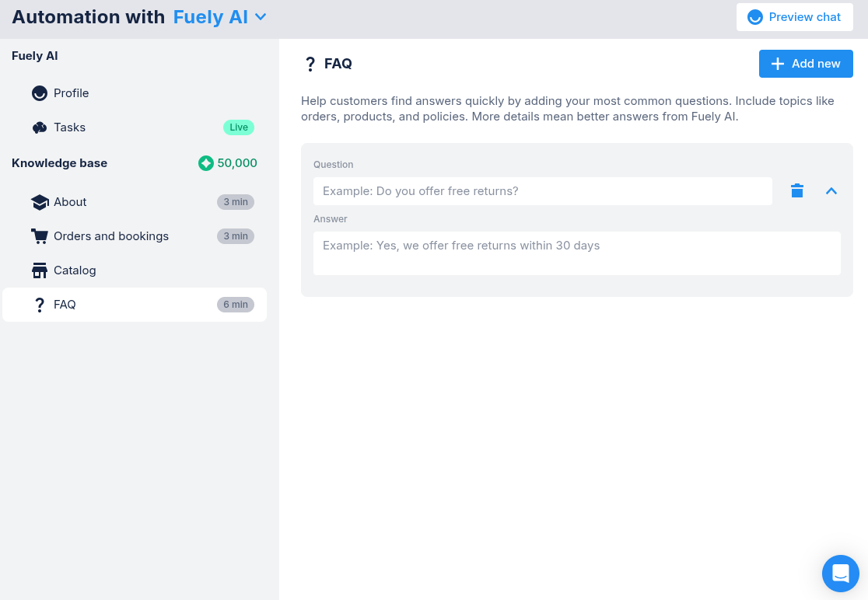868x600 pixels.
Task: Click the 50,000 credits counter
Action: tap(237, 163)
